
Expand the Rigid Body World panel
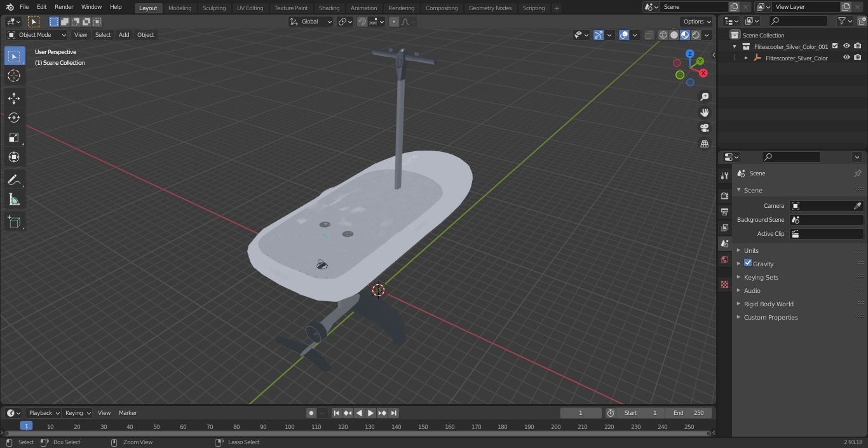[x=768, y=304]
